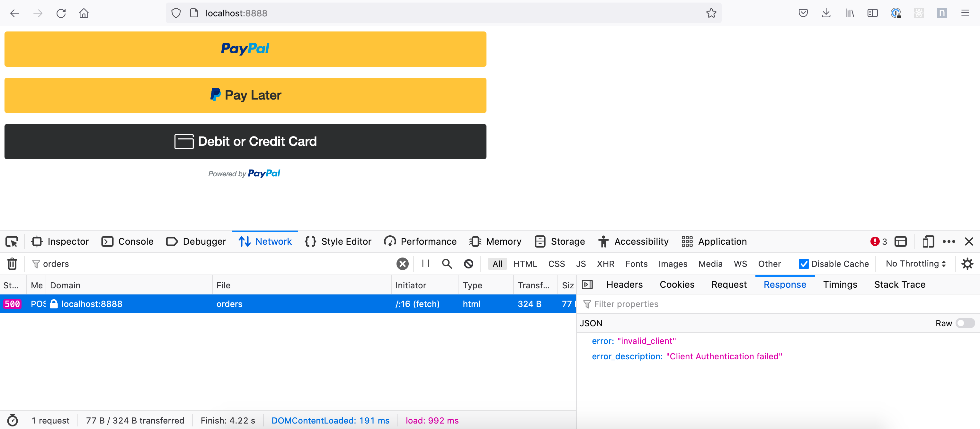
Task: Switch to the Console tab
Action: 128,241
